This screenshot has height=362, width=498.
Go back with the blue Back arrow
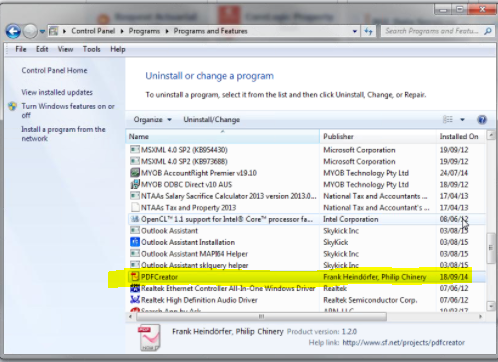coord(13,31)
